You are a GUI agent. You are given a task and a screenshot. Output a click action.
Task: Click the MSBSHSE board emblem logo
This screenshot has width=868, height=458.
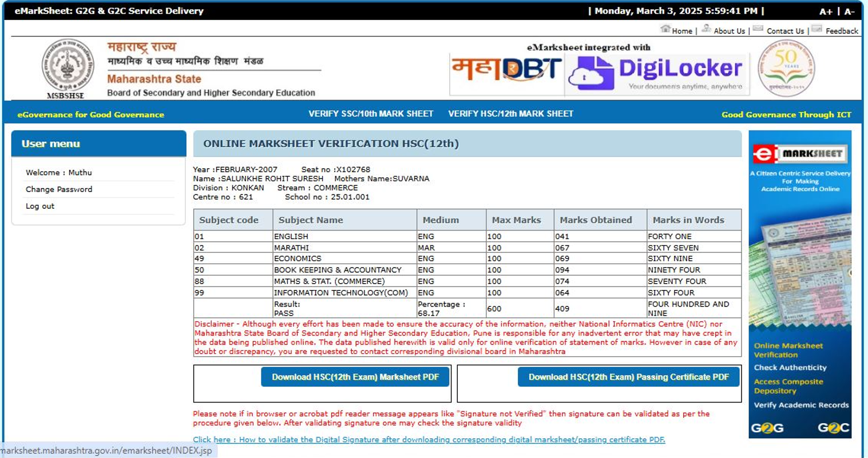(68, 66)
